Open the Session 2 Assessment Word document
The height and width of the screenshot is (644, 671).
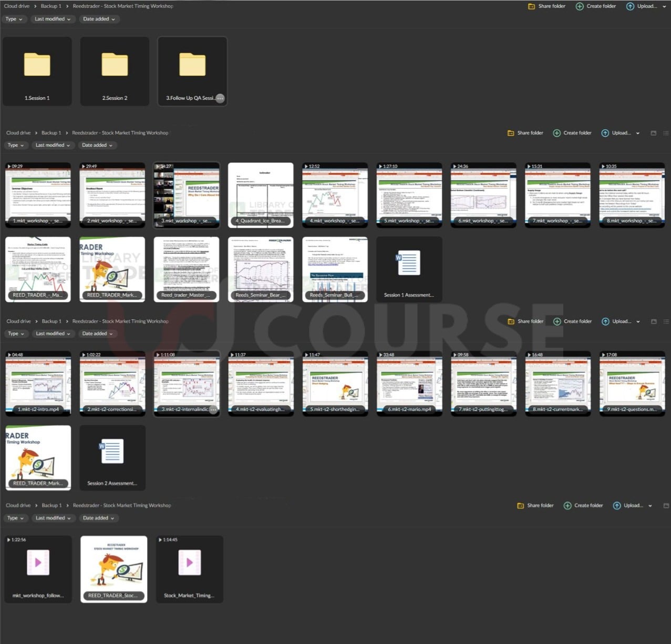pyautogui.click(x=112, y=457)
